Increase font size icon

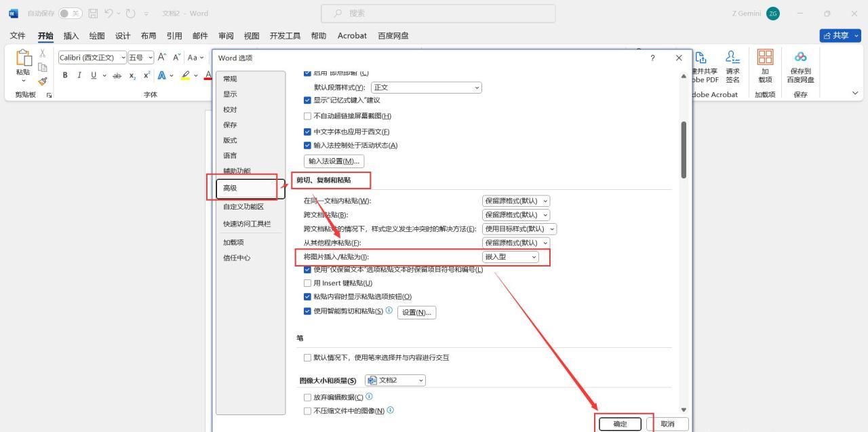tap(163, 58)
